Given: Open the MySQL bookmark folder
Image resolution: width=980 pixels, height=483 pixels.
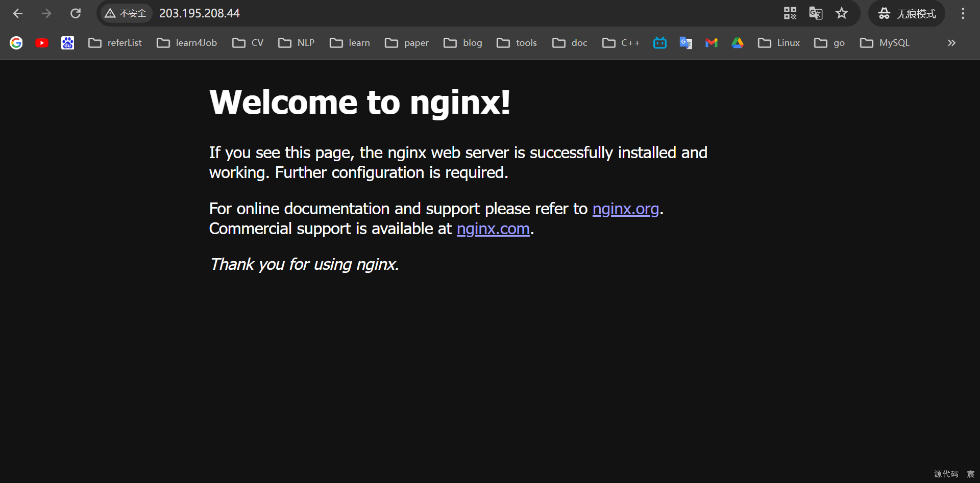Looking at the screenshot, I should pos(885,43).
